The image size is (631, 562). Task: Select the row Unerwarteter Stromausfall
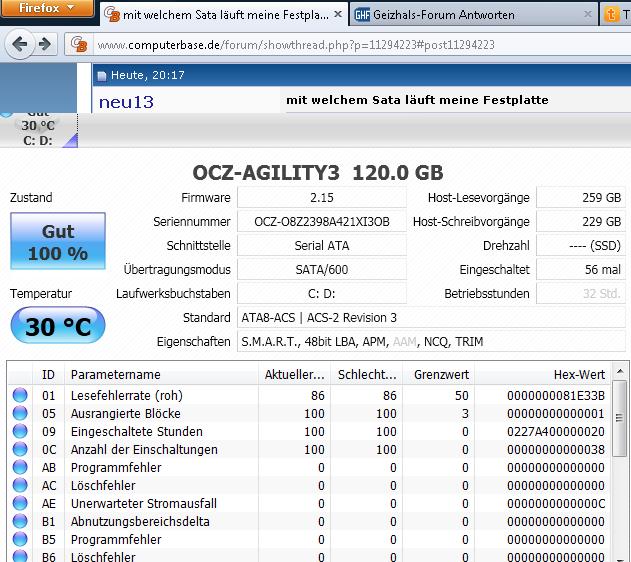click(x=309, y=504)
